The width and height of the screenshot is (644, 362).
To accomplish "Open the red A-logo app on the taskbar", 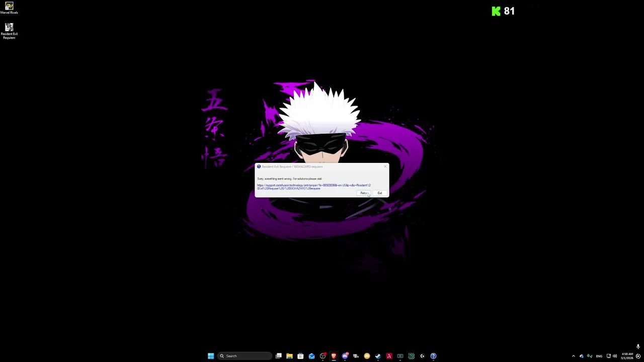I will click(x=389, y=356).
